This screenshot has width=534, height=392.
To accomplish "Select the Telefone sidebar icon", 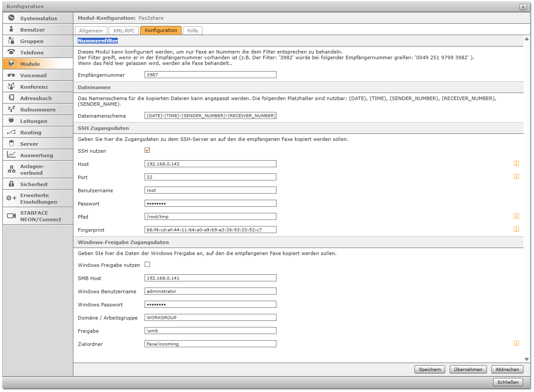I will (11, 52).
